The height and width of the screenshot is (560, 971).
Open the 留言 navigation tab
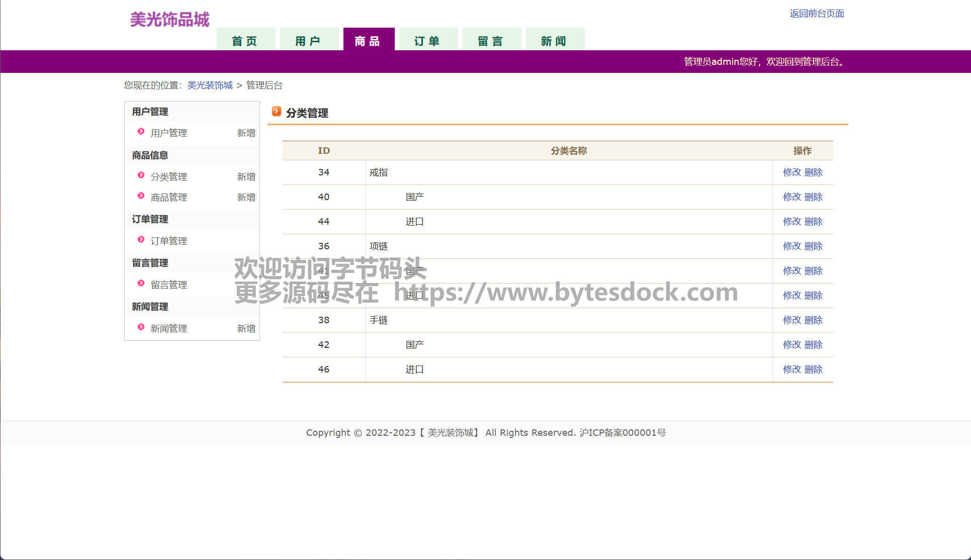[491, 41]
